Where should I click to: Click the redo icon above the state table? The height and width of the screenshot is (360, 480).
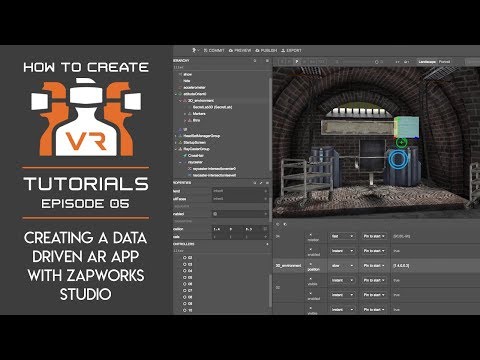285,224
